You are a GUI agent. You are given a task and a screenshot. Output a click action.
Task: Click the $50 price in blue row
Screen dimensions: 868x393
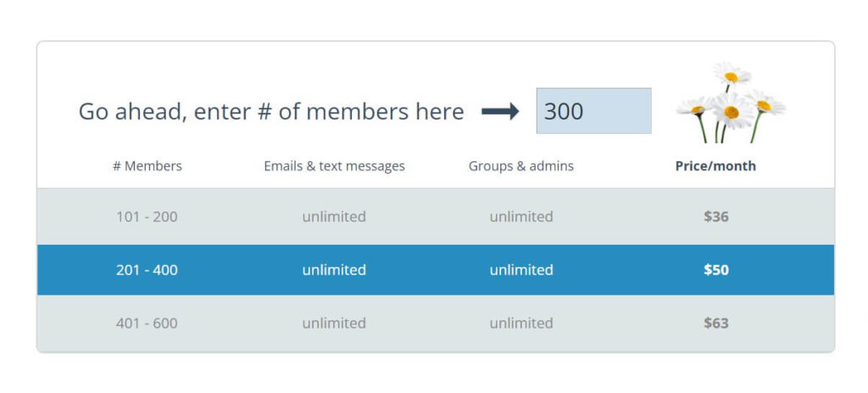pos(715,270)
